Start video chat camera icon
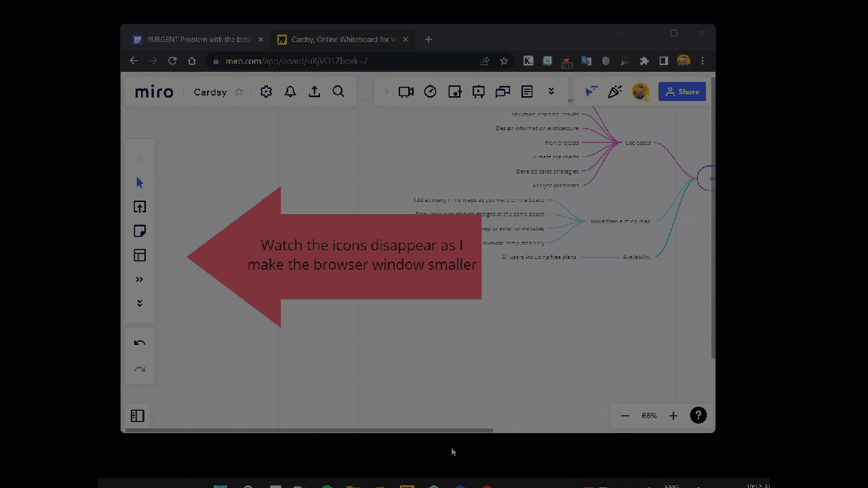 click(x=406, y=91)
